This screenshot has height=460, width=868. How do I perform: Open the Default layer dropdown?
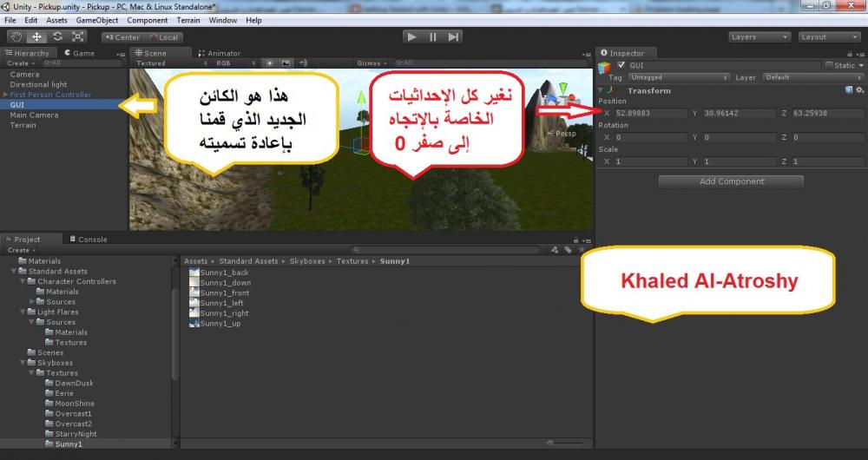pyautogui.click(x=812, y=77)
